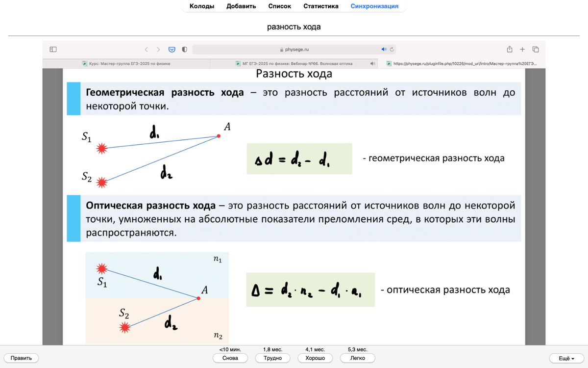The image size is (588, 368).
Task: Click the blue speaker icon in the address bar
Action: [384, 50]
